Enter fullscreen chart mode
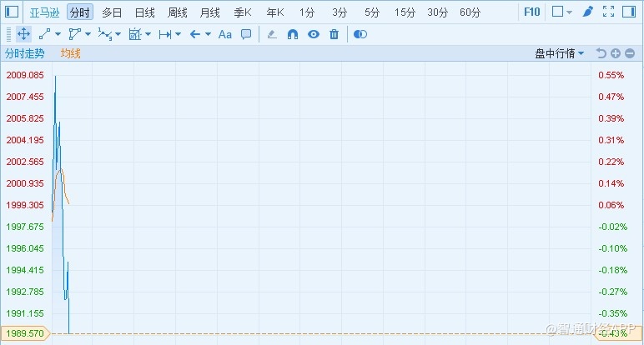The height and width of the screenshot is (345, 644). [609, 12]
